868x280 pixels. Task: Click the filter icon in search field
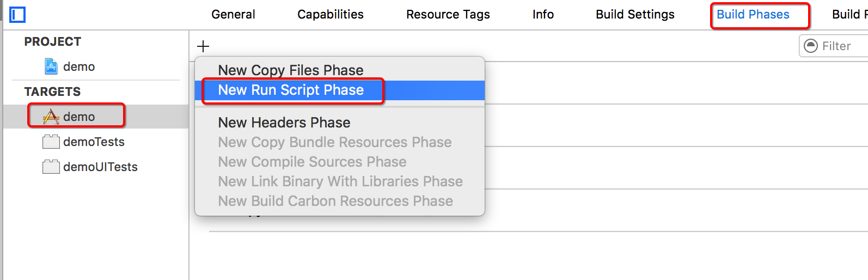tap(811, 46)
